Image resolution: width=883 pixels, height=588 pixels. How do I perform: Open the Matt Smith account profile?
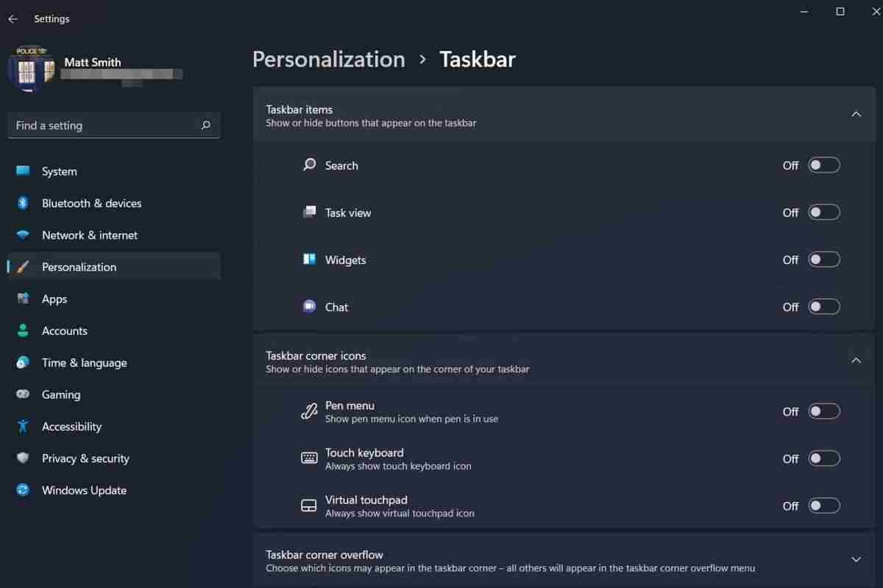(x=92, y=63)
